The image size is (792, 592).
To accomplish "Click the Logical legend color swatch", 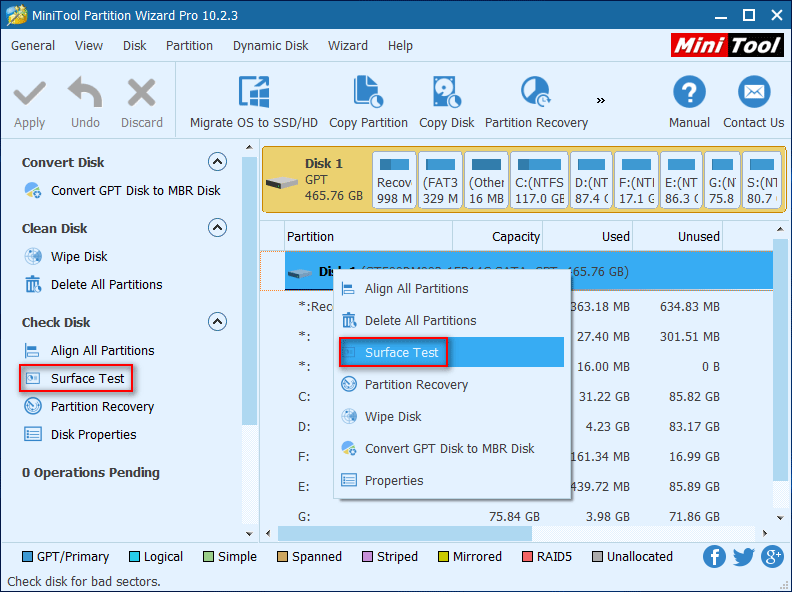I will pos(134,557).
